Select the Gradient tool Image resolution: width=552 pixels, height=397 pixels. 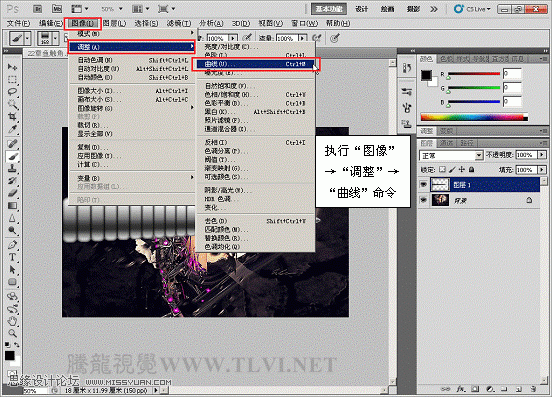click(x=12, y=206)
